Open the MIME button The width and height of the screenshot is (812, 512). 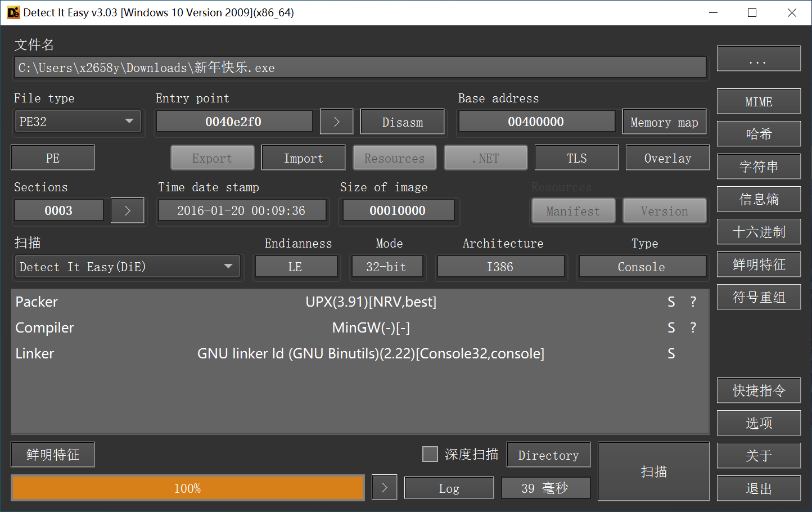point(759,101)
